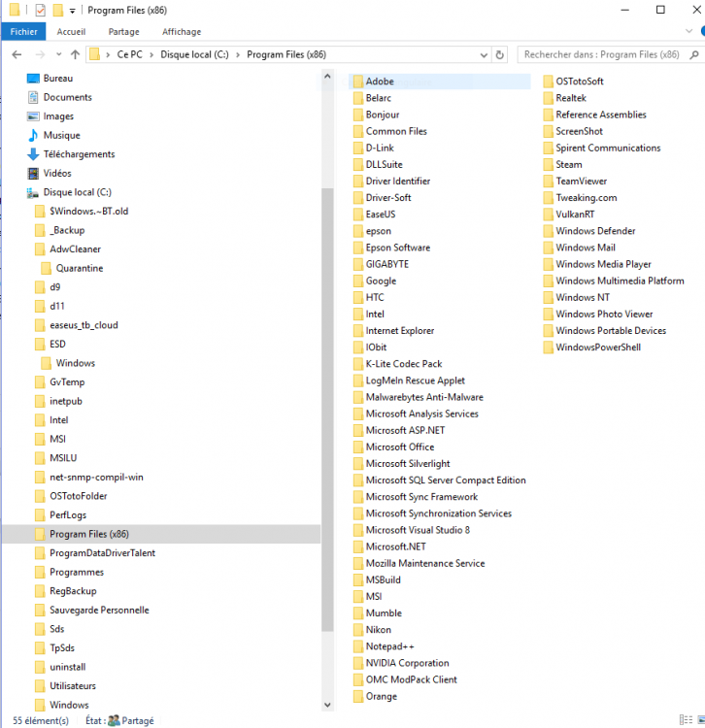Refresh the Program Files (x86) folder
The width and height of the screenshot is (705, 728).
500,54
